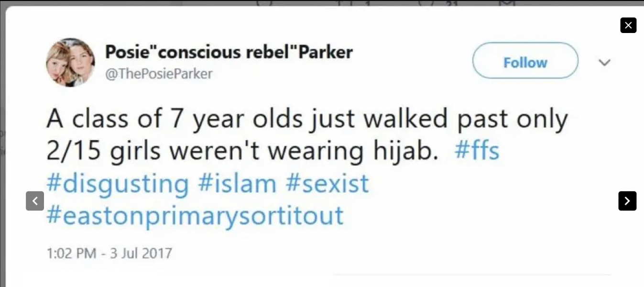Screen dimensions: 644x287
Task: Select the #islam hashtag
Action: [x=237, y=184]
